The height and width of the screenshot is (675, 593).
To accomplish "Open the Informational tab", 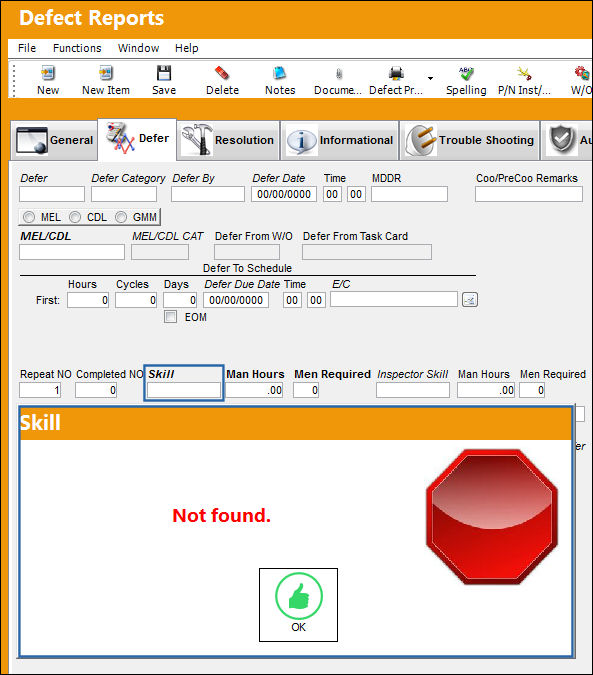I will coord(340,140).
